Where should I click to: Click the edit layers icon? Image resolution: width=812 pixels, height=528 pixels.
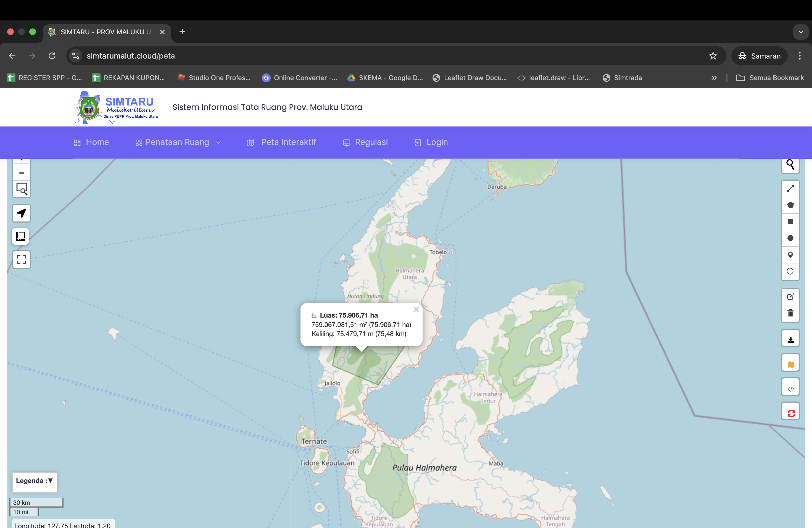coord(790,297)
